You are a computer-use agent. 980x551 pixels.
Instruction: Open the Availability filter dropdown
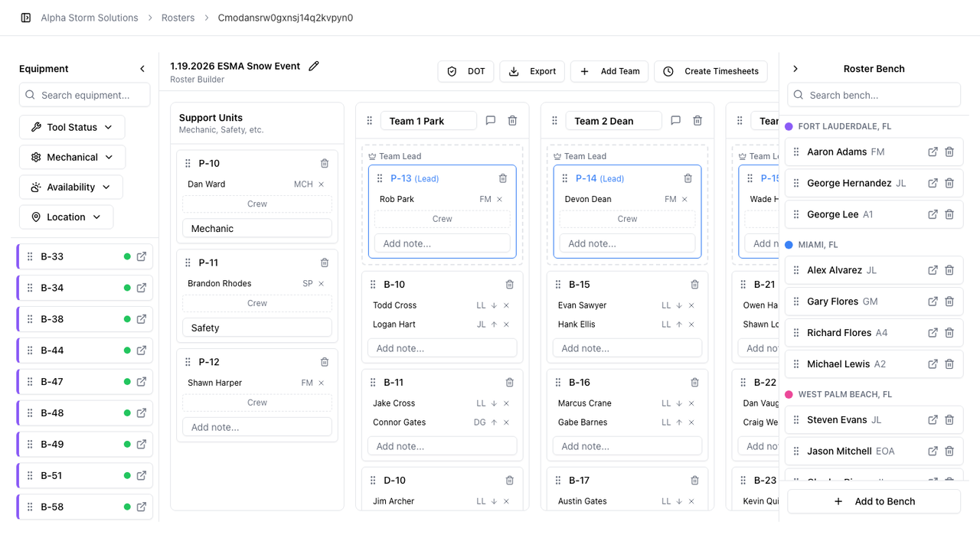coord(70,187)
